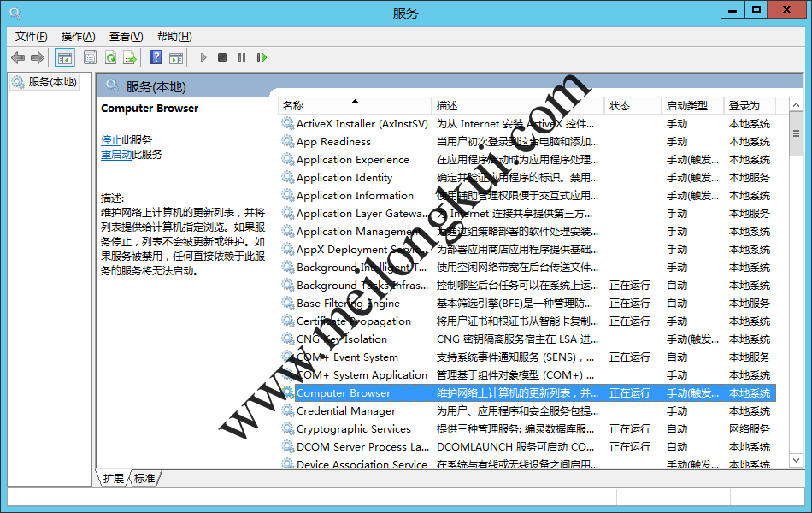Toggle the show/hide action pane icon
Screen dimensions: 812x513
[176, 57]
